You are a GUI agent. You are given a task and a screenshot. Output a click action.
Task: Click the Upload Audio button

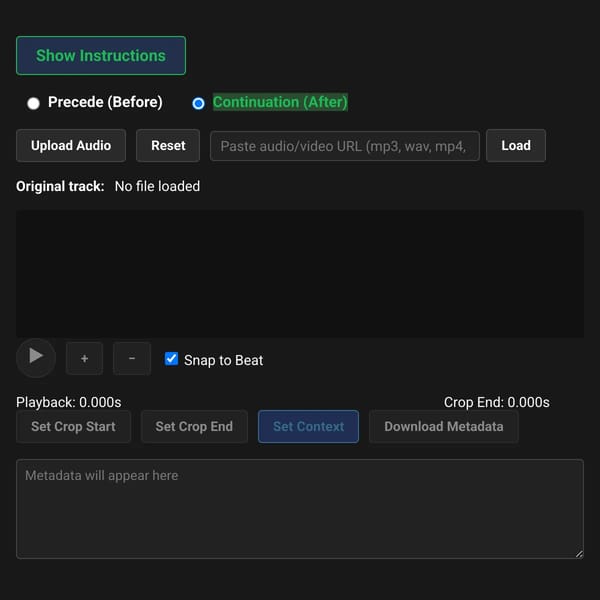71,145
